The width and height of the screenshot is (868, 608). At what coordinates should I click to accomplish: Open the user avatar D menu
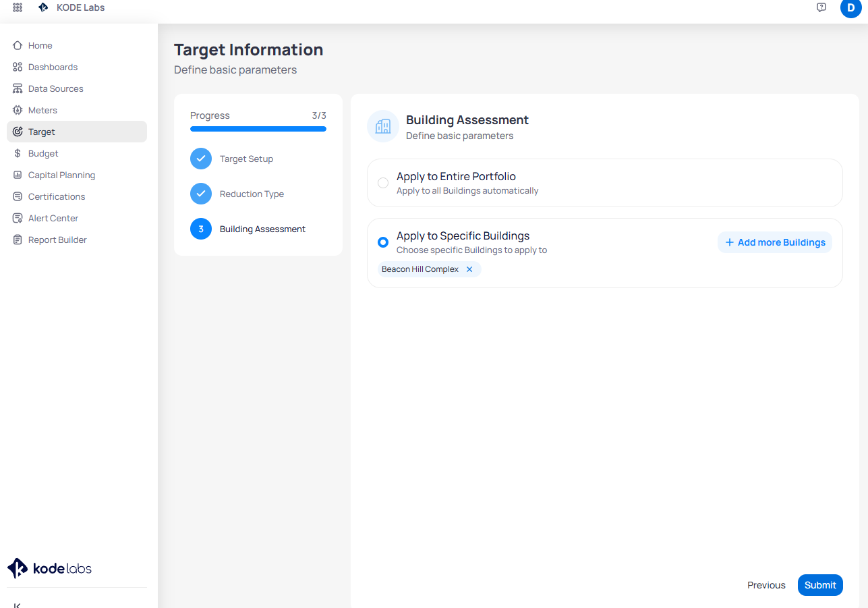click(850, 7)
